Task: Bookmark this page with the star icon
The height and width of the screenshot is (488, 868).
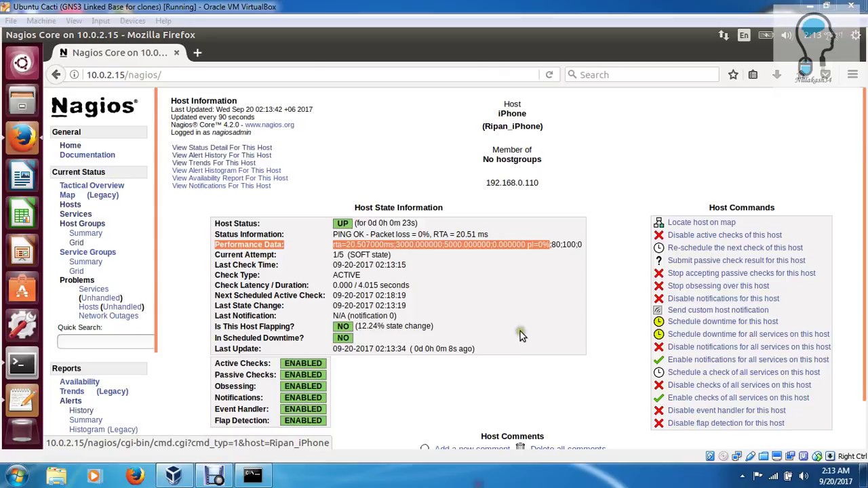Action: tap(733, 75)
